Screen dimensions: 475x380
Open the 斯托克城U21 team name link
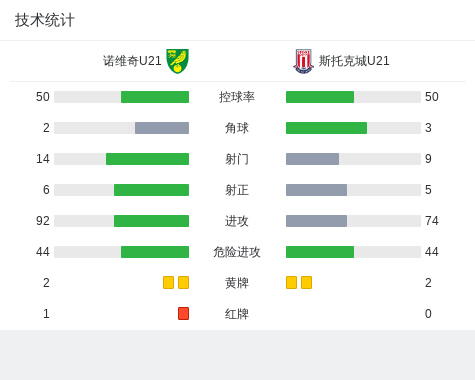coord(354,61)
